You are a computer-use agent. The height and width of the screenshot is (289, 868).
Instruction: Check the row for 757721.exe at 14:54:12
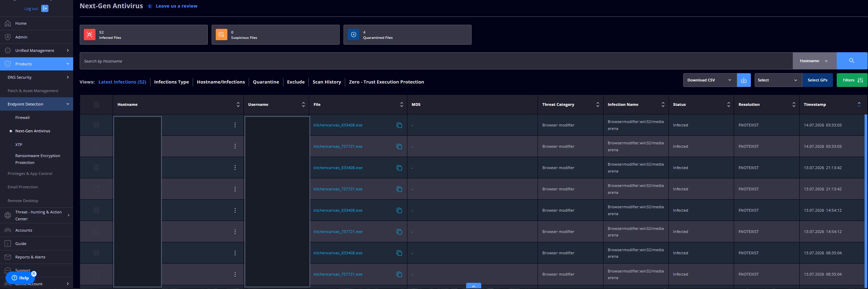click(96, 232)
